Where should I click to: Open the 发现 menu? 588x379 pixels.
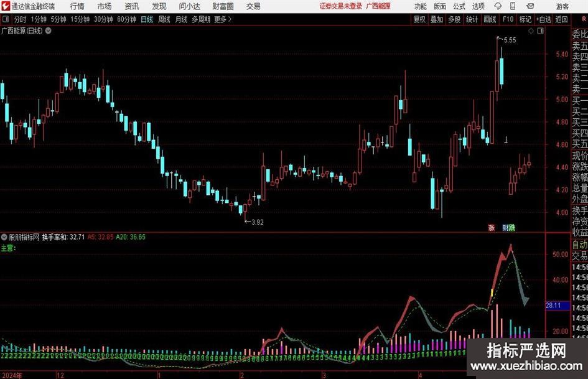[x=159, y=6]
